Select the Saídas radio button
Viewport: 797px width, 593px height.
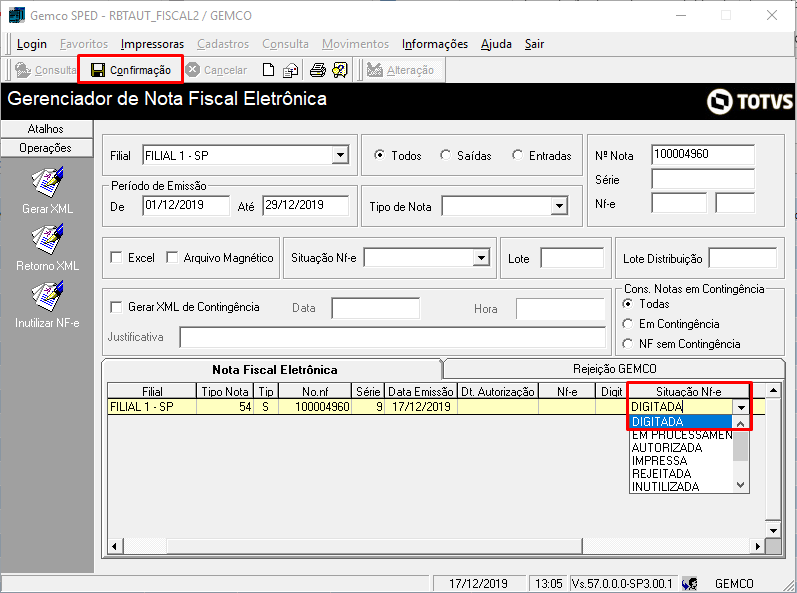pos(445,155)
